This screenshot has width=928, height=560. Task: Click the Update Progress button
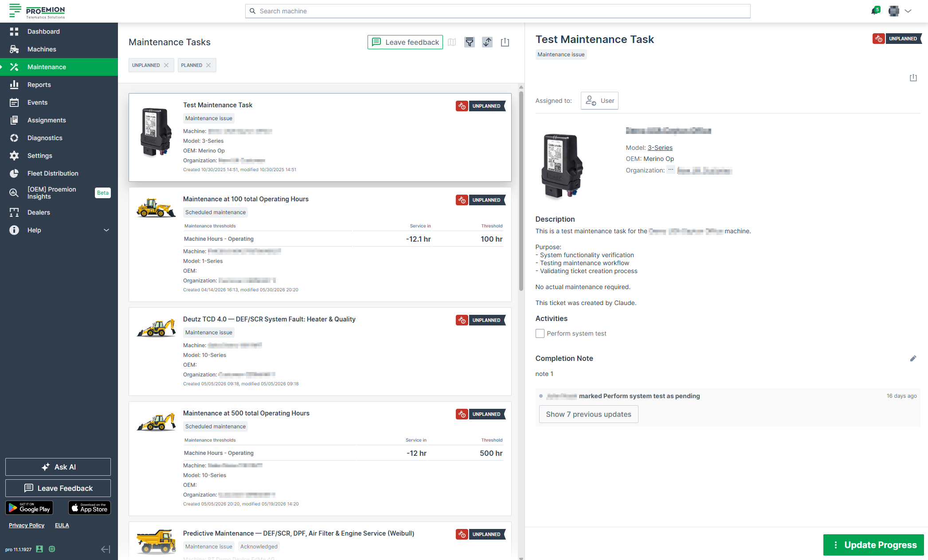point(873,545)
